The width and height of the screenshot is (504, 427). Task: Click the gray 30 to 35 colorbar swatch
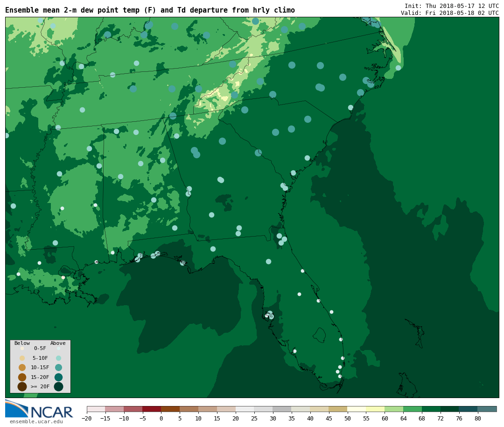(x=282, y=409)
